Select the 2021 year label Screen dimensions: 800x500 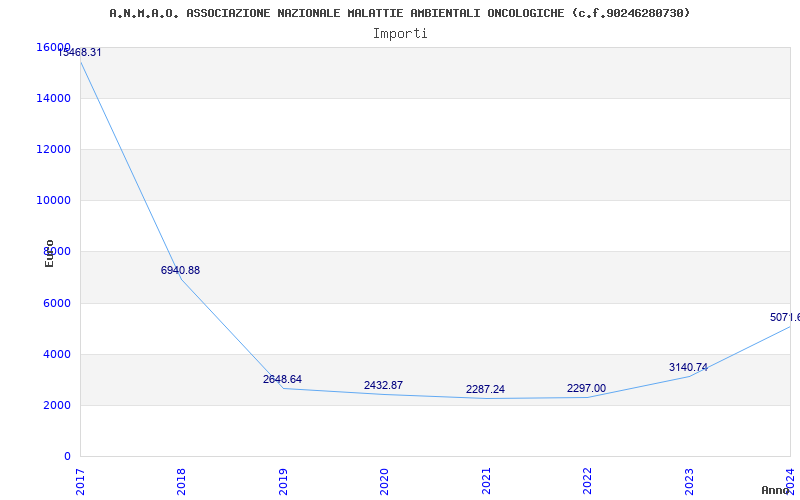pyautogui.click(x=486, y=480)
